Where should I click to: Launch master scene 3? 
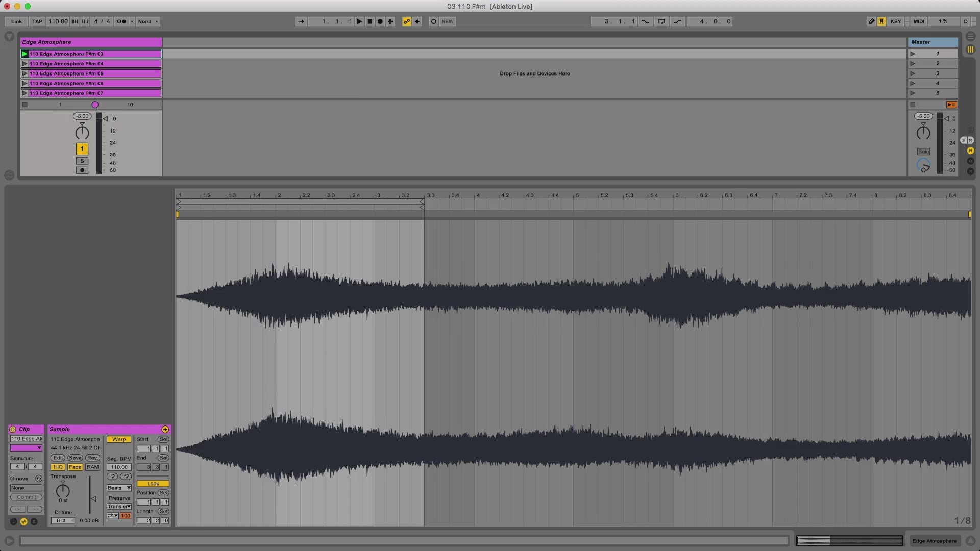point(913,73)
